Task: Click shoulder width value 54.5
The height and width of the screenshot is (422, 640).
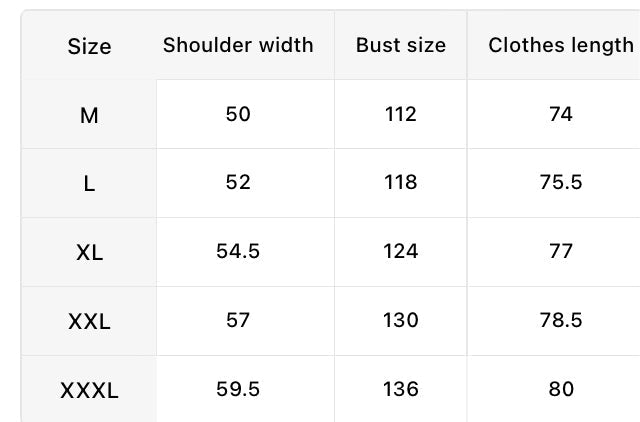Action: pyautogui.click(x=238, y=251)
